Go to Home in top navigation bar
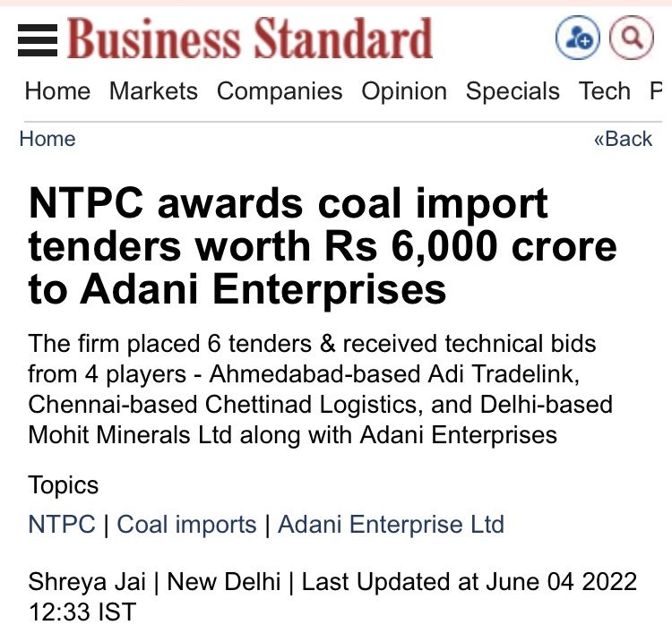 57,91
